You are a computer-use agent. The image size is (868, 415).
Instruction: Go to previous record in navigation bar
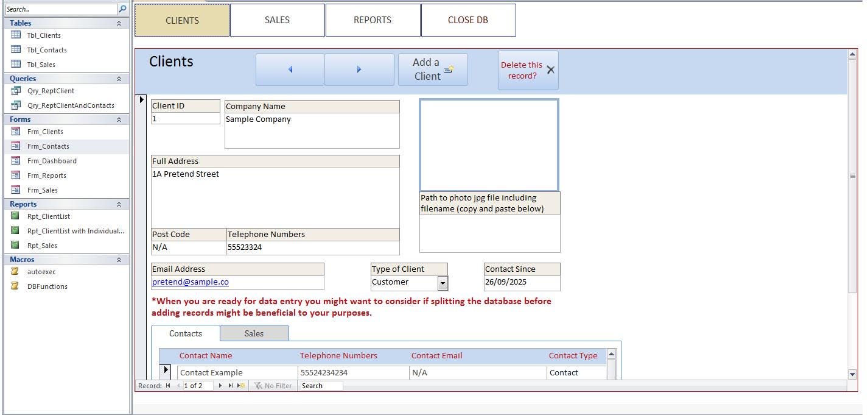pos(178,386)
